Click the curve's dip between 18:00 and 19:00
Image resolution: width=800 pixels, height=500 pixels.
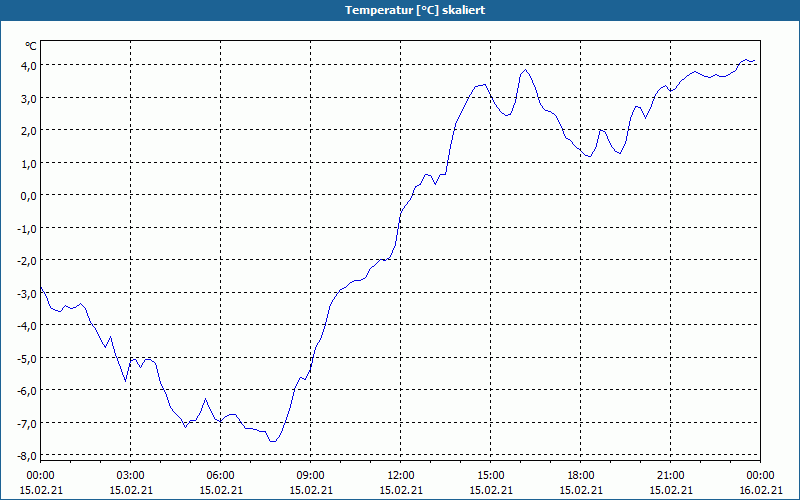click(589, 157)
